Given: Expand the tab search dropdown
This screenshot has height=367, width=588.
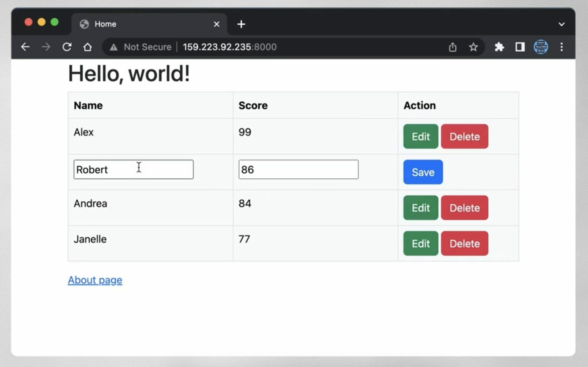Looking at the screenshot, I should [562, 24].
